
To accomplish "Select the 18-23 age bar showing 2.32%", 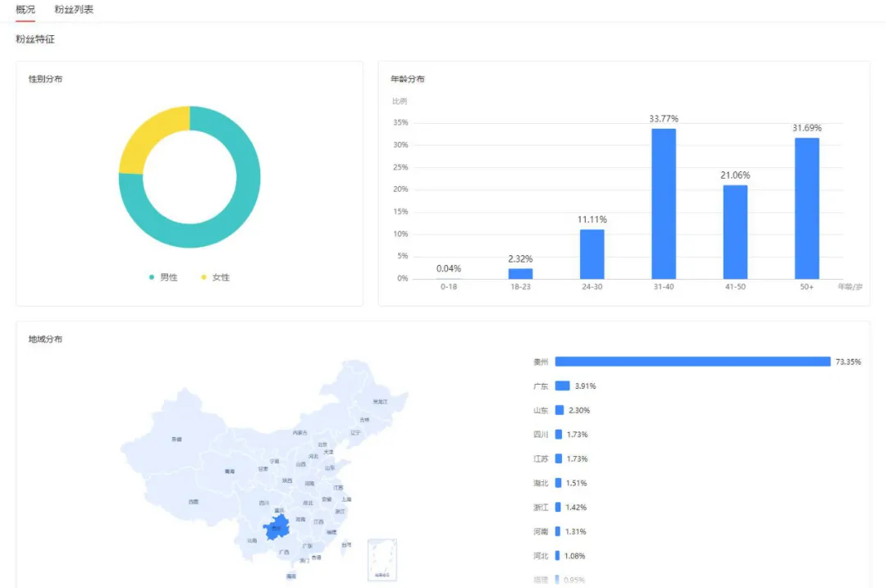I will [x=520, y=274].
